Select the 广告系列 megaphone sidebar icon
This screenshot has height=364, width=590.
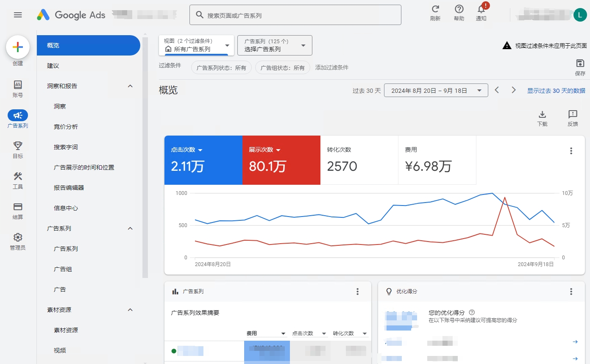click(x=18, y=115)
